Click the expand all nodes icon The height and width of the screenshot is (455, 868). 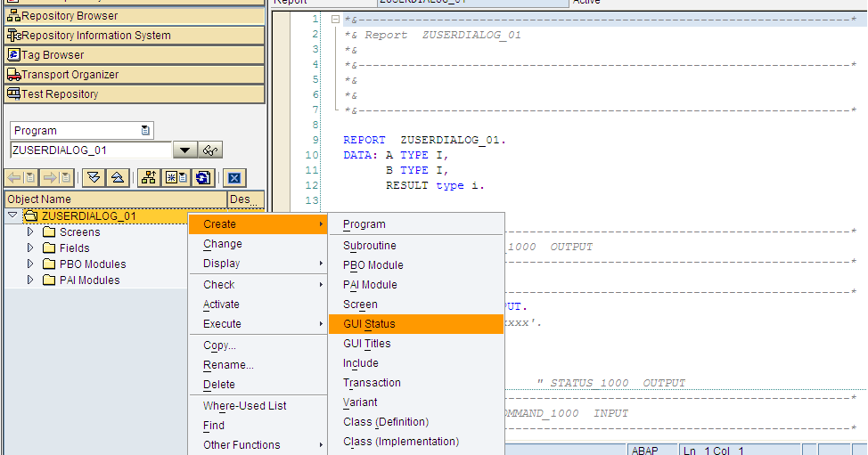pos(94,177)
